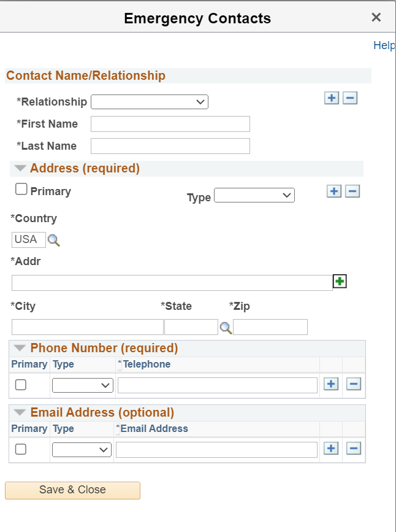Image resolution: width=396 pixels, height=532 pixels.
Task: Click the Save & Close button
Action: [72, 490]
